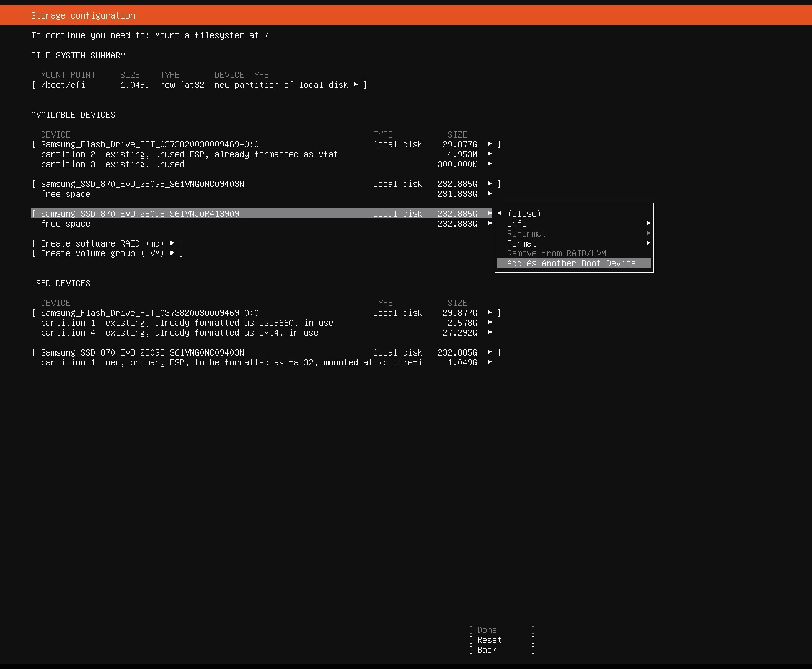Open arrow for 232.883G free space
This screenshot has width=812, height=669.
coord(490,224)
